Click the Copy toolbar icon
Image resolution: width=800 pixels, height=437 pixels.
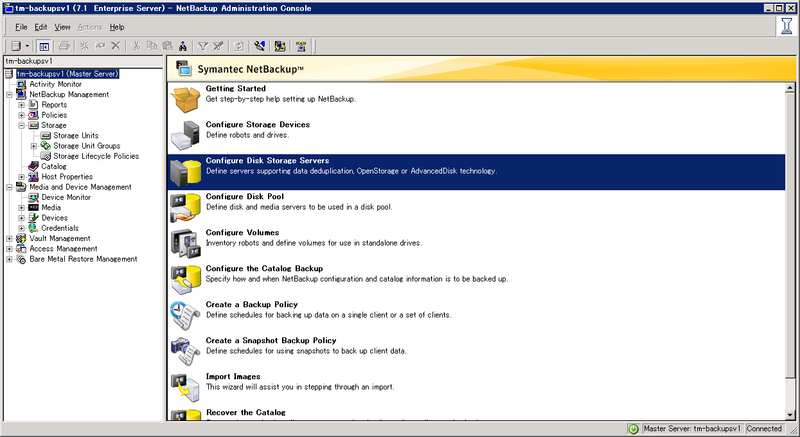click(x=152, y=46)
